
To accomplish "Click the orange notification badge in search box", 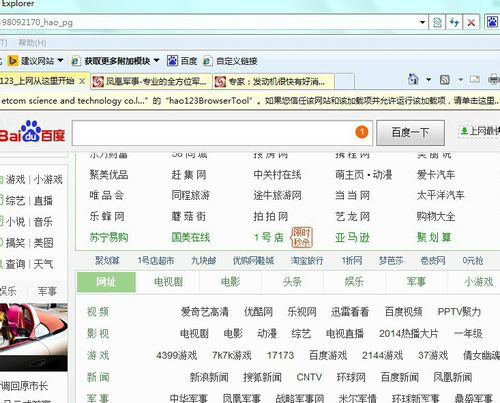I will pos(362,132).
